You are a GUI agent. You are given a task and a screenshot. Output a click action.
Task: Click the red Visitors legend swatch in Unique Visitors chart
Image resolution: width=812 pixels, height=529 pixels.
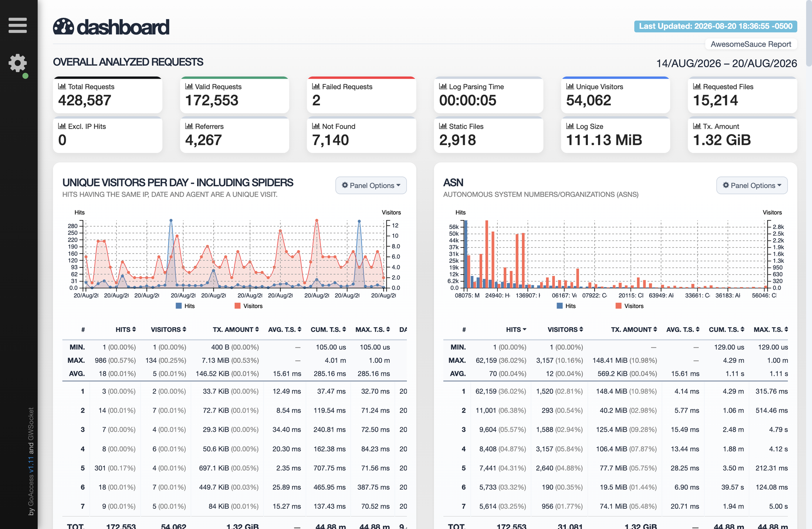(238, 306)
